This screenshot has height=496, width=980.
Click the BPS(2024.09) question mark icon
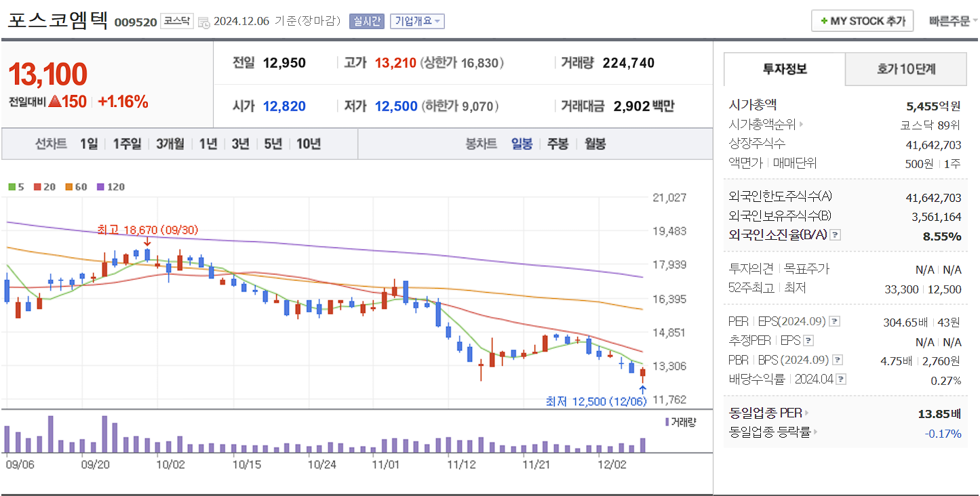coord(838,360)
